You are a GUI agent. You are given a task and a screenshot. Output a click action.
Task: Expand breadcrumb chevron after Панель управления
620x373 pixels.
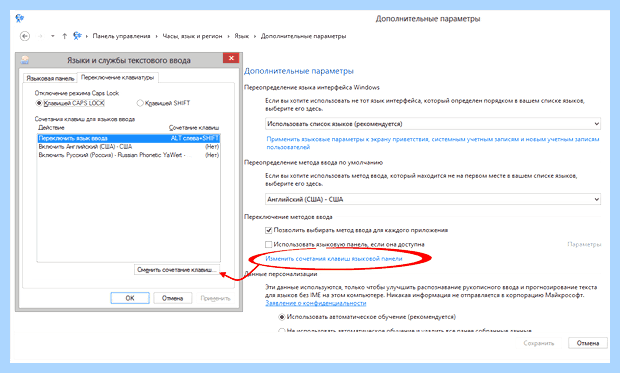157,36
